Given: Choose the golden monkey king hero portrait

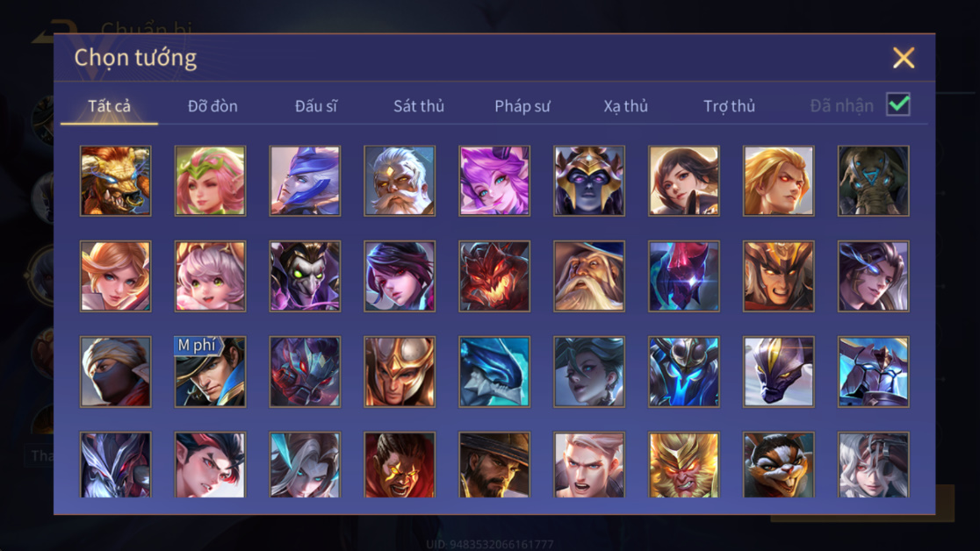Looking at the screenshot, I should click(x=684, y=465).
